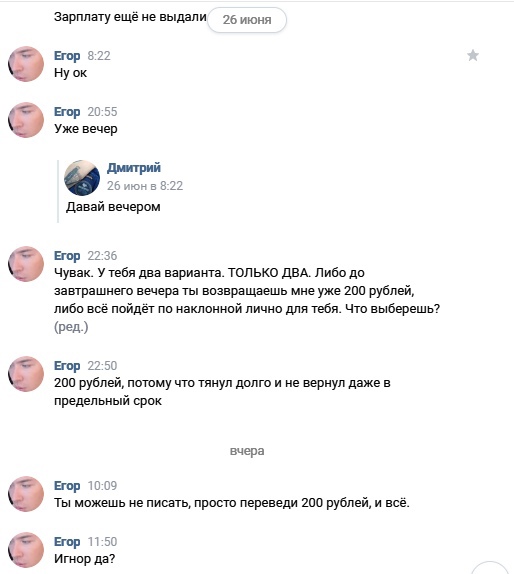The image size is (514, 574).
Task: Select the forwarded message 'Давай вечером'
Action: (x=113, y=207)
